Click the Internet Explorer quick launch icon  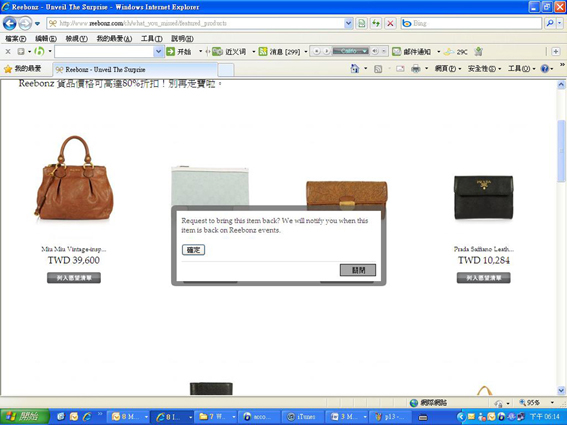coord(87,417)
